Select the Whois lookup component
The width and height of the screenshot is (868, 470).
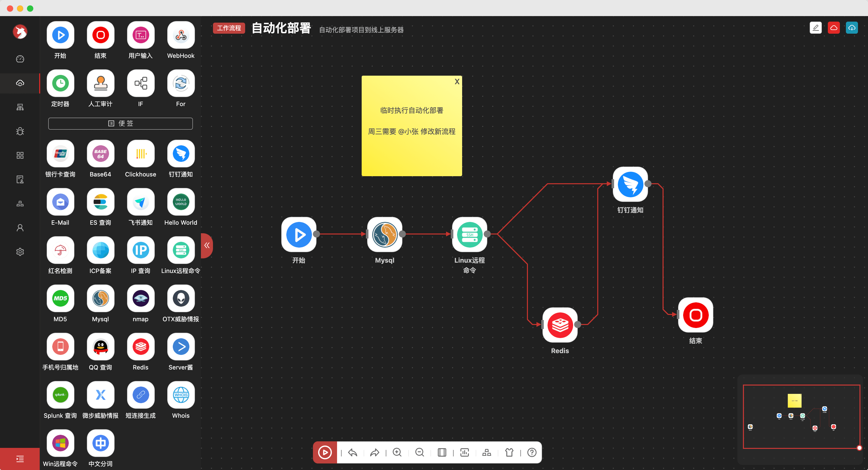tap(181, 395)
